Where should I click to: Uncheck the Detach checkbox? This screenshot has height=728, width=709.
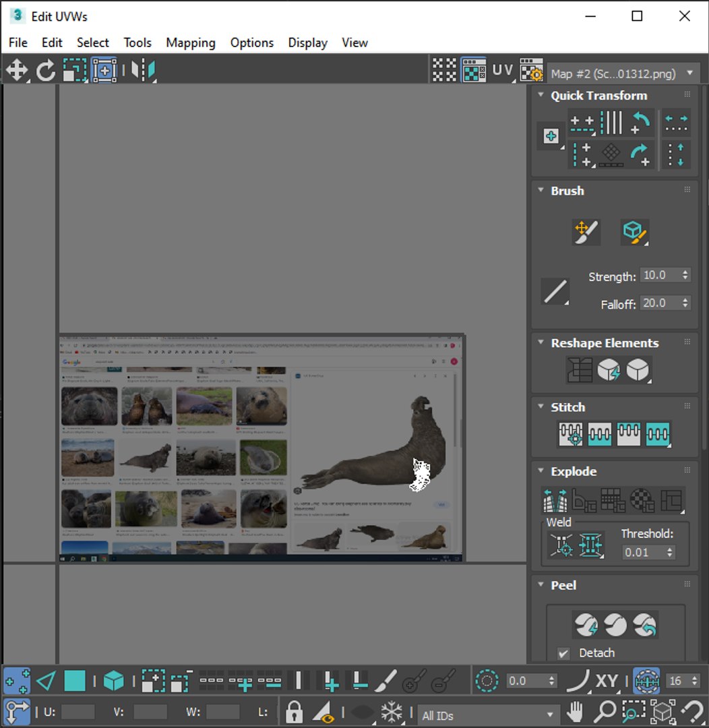click(563, 653)
